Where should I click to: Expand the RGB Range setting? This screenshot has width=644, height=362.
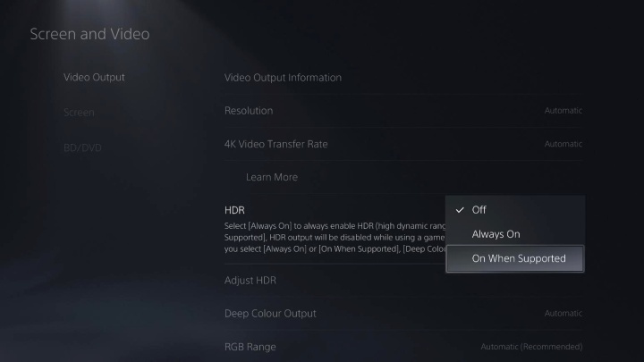(402, 347)
